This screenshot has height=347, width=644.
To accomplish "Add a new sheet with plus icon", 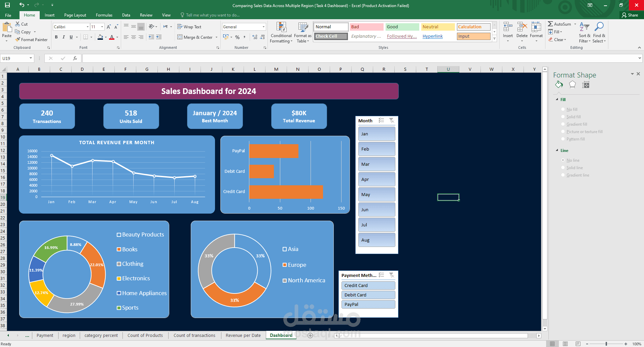I will [x=310, y=335].
